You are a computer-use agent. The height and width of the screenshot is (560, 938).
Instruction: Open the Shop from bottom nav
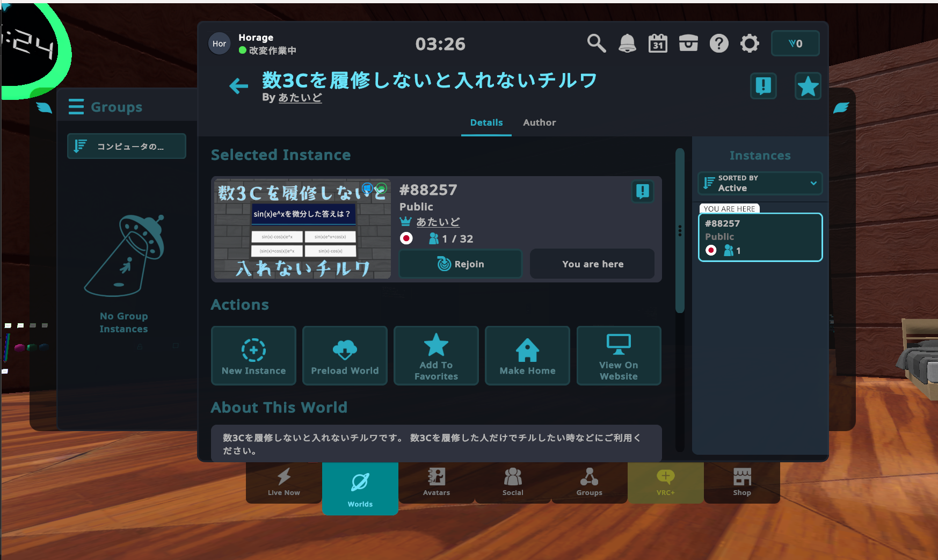tap(741, 482)
